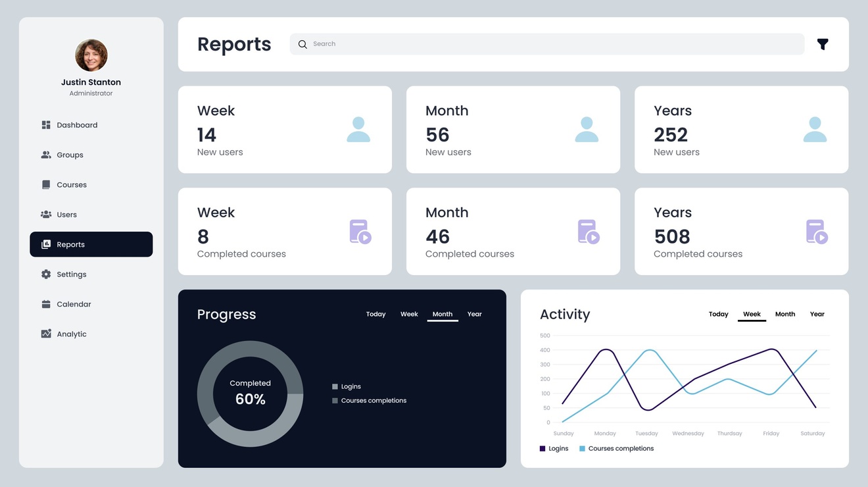Select the Settings gear icon
This screenshot has height=487, width=868.
pyautogui.click(x=46, y=274)
